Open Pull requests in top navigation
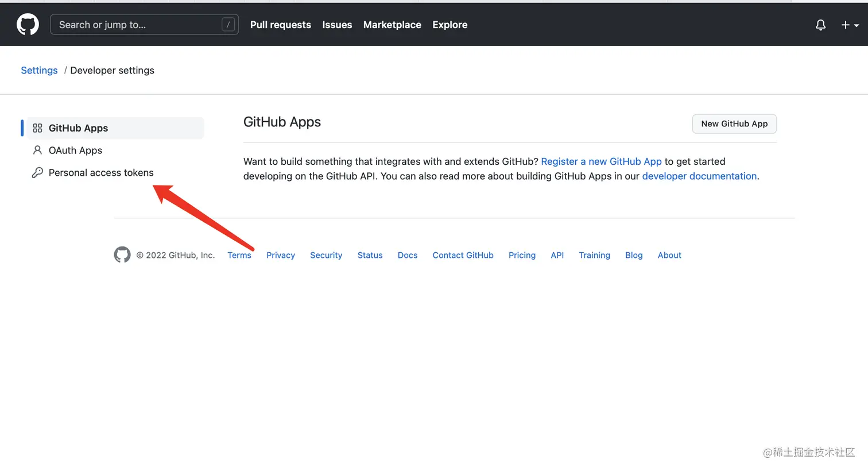Screen dimensions: 868x471 click(281, 25)
